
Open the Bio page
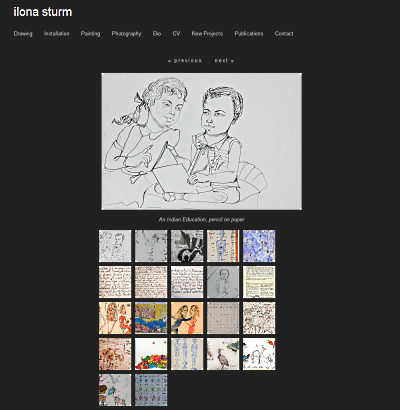[x=157, y=33]
